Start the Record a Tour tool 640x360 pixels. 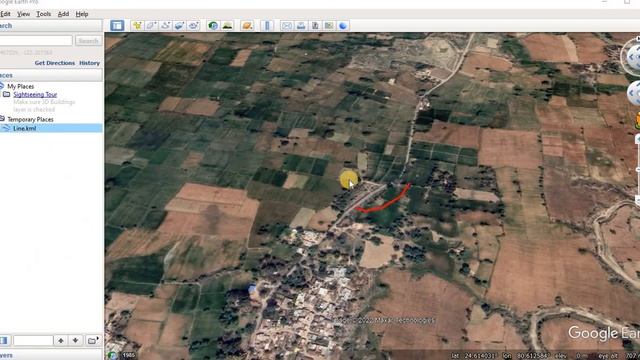[x=193, y=26]
